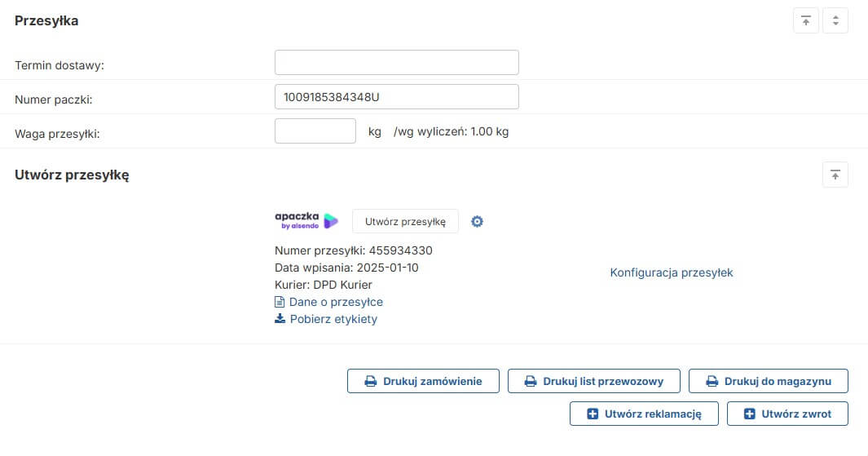868x456 pixels.
Task: Open the Konfiguracja przesyłek link
Action: 672,272
